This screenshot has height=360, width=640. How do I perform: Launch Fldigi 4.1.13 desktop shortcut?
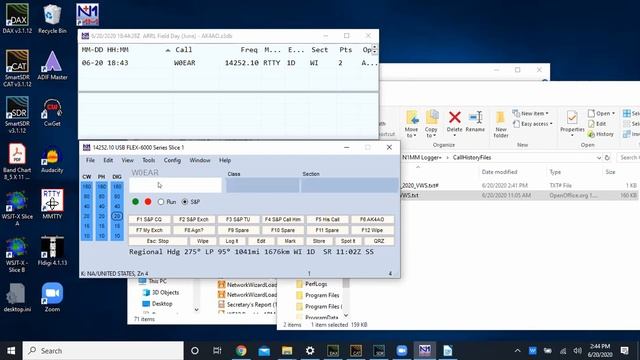[x=52, y=251]
